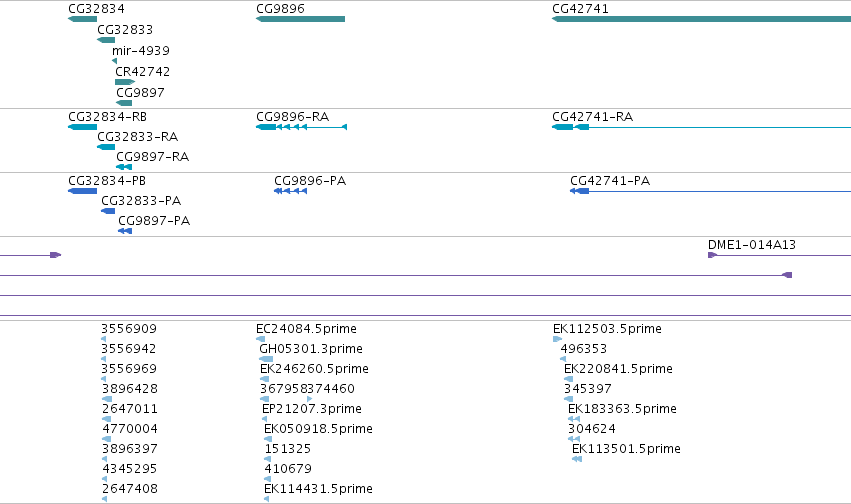851x504 pixels.
Task: Click the CG32833-PA protein label
Action: (x=141, y=201)
